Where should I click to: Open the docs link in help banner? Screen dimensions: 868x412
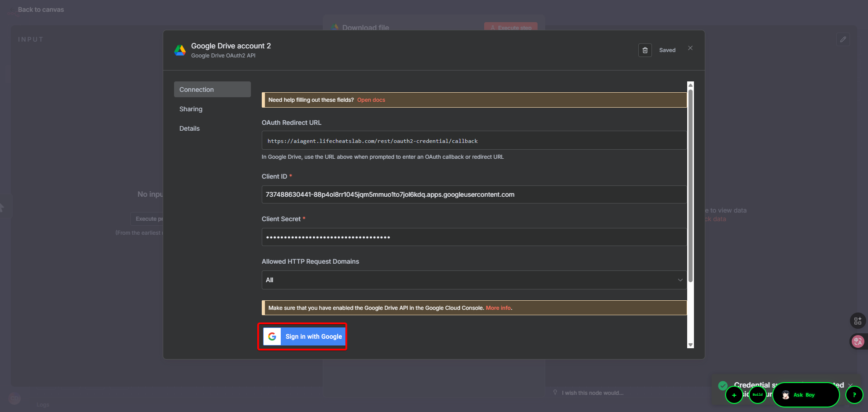(371, 100)
